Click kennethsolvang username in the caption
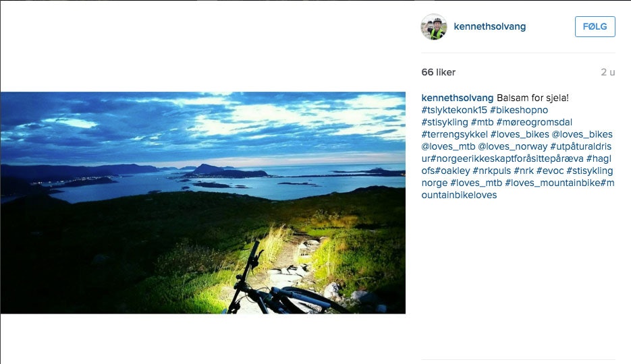631x364 pixels. [457, 98]
